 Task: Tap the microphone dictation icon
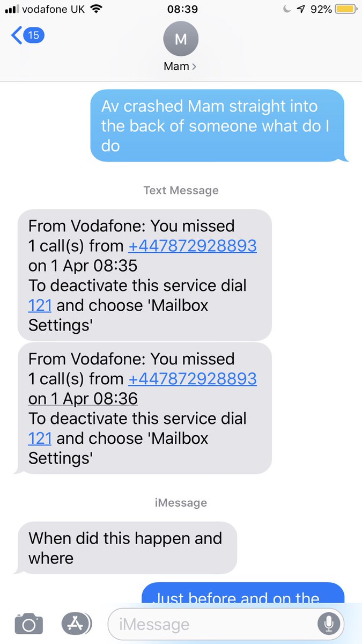click(x=327, y=624)
